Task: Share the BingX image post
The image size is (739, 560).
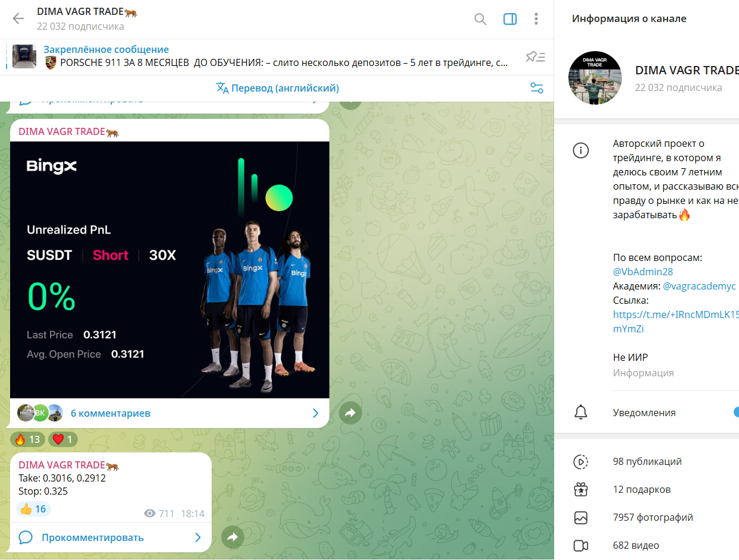Action: 351,413
